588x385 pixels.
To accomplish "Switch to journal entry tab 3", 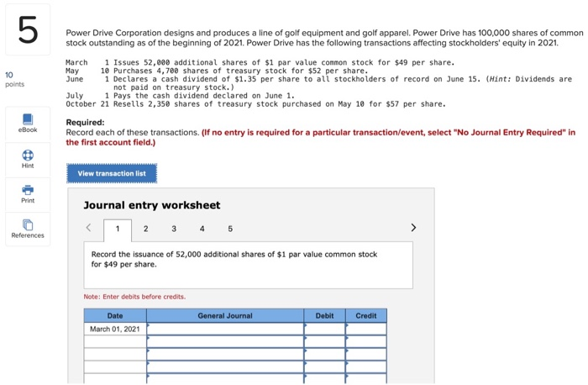I will pos(174,229).
